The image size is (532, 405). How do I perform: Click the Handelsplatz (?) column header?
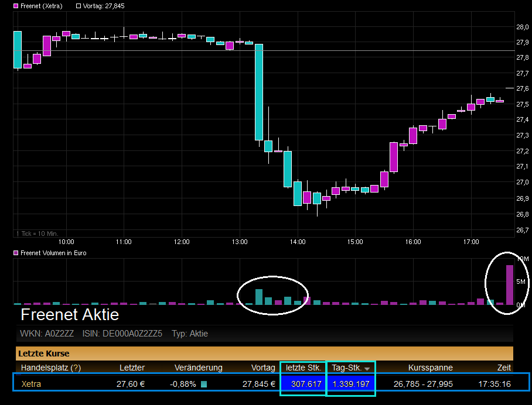(51, 368)
